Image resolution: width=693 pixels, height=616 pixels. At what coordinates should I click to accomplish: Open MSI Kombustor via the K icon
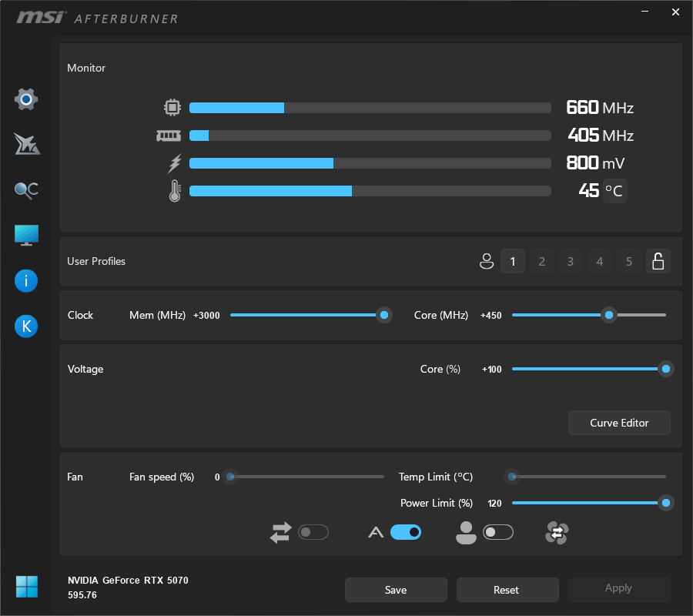(x=25, y=326)
